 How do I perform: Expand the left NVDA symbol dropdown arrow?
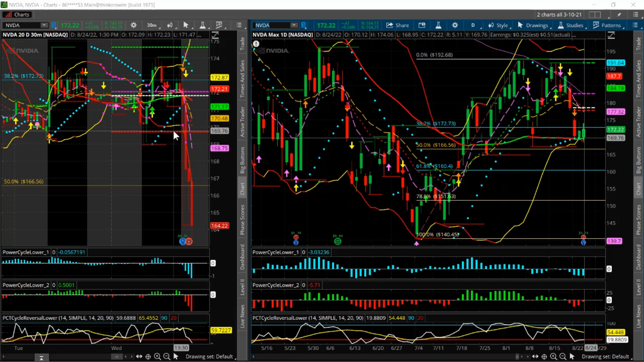[x=44, y=25]
